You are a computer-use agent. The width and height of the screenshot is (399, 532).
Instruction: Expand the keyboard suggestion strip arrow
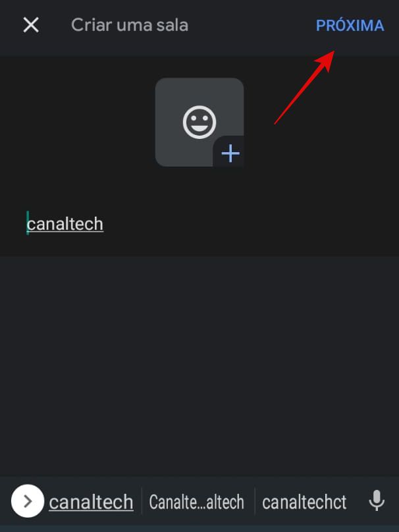pyautogui.click(x=28, y=501)
